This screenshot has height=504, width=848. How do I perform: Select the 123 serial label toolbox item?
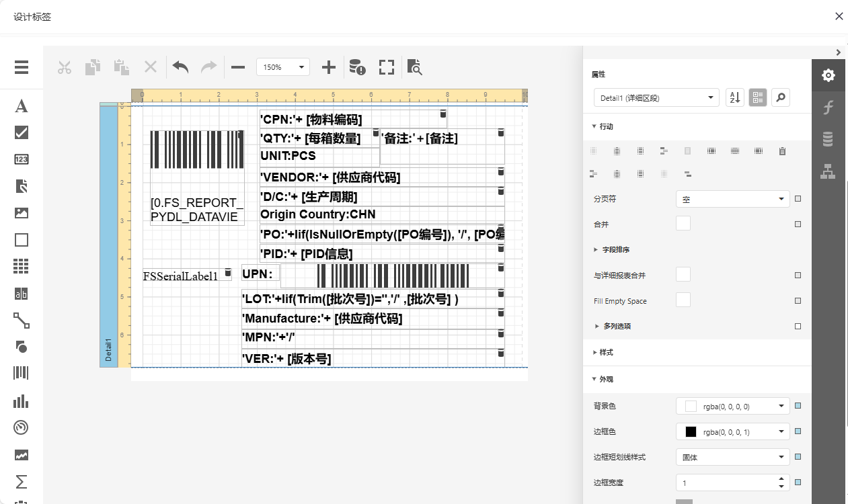22,159
